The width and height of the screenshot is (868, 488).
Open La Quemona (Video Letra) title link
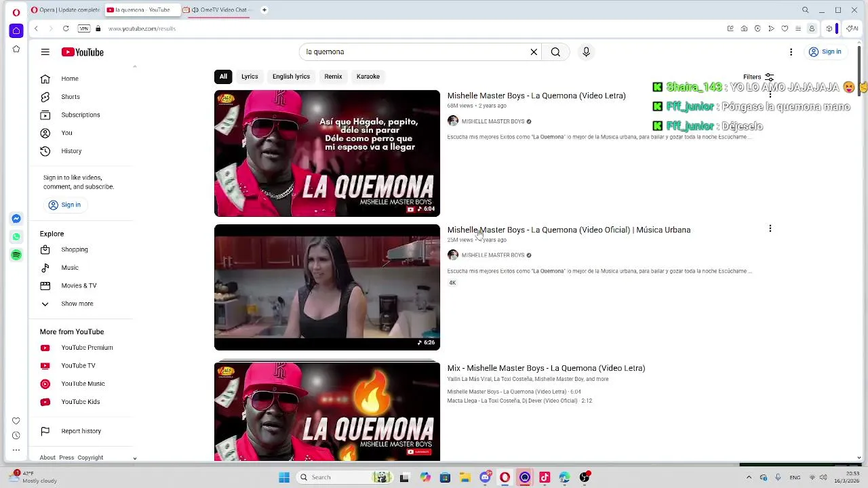click(536, 96)
